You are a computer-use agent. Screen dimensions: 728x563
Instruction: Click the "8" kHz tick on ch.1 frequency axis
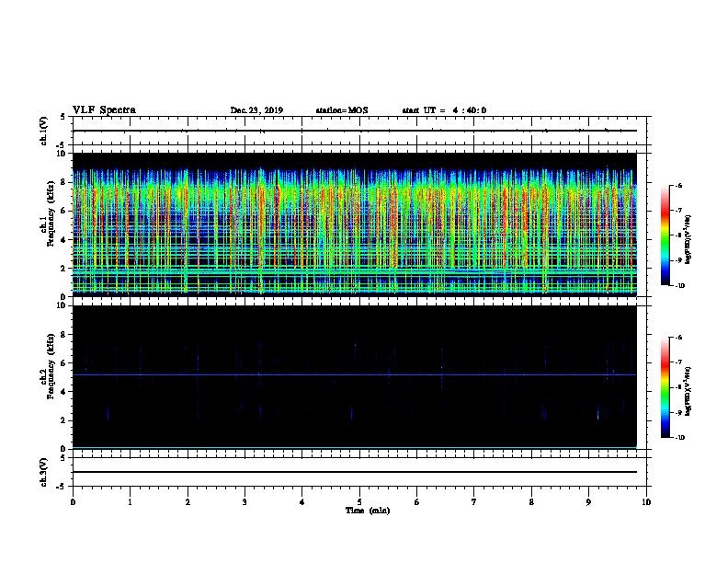(x=63, y=182)
